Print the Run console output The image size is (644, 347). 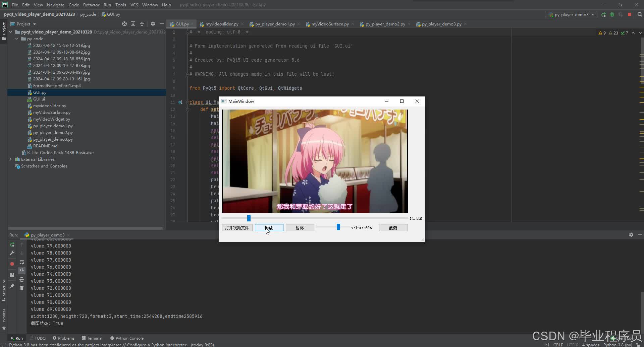[22, 279]
